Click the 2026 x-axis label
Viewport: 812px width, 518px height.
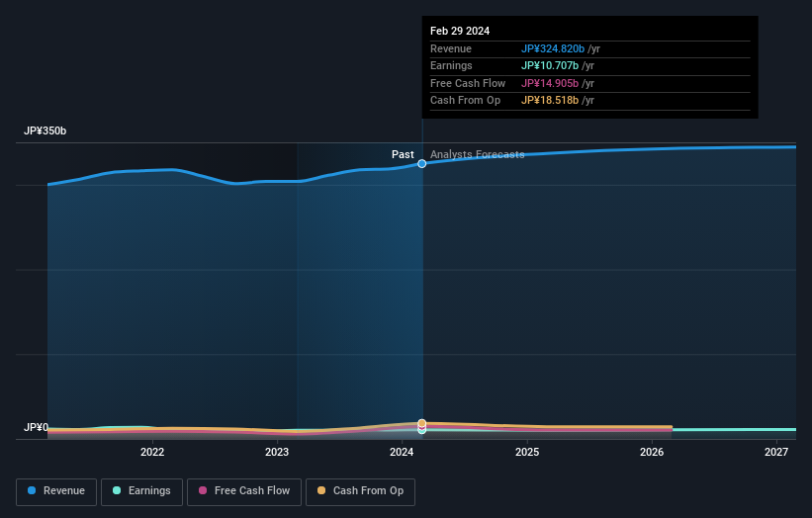point(652,452)
